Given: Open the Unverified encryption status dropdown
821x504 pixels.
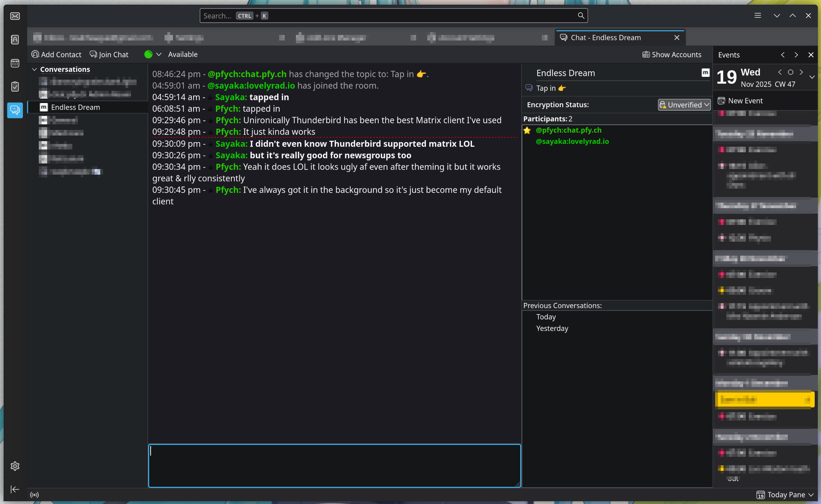Looking at the screenshot, I should coord(684,105).
